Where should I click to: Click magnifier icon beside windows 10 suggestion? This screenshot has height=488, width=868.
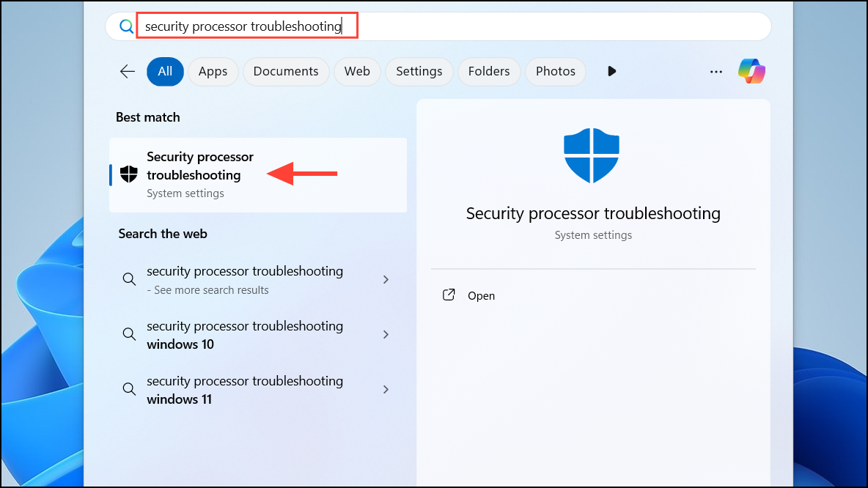(x=129, y=334)
